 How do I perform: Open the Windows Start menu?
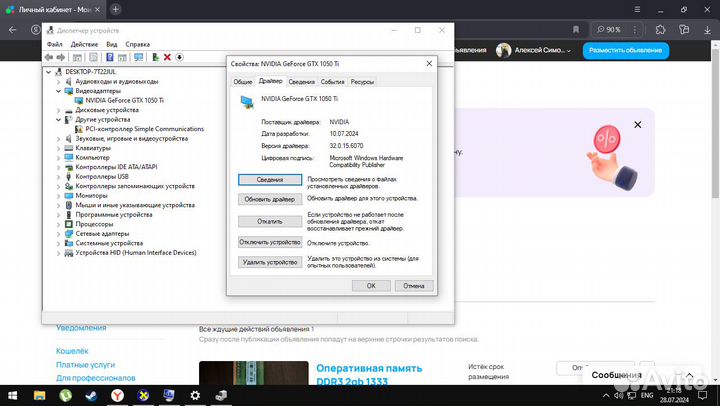pos(12,395)
